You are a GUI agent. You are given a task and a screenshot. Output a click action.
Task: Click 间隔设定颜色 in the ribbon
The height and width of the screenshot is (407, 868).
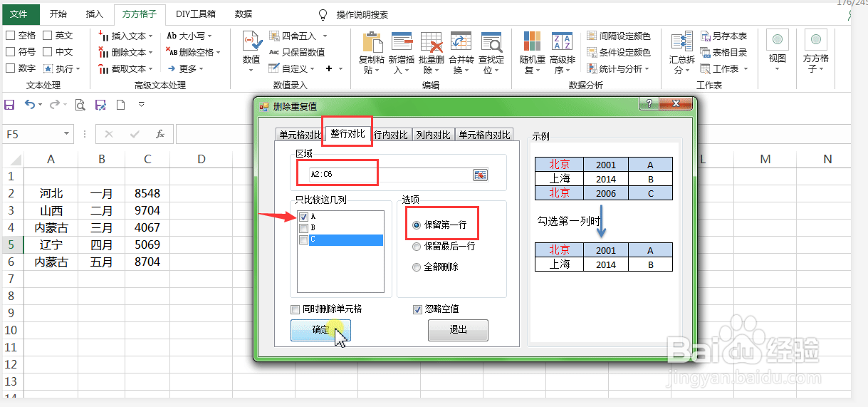click(x=619, y=36)
